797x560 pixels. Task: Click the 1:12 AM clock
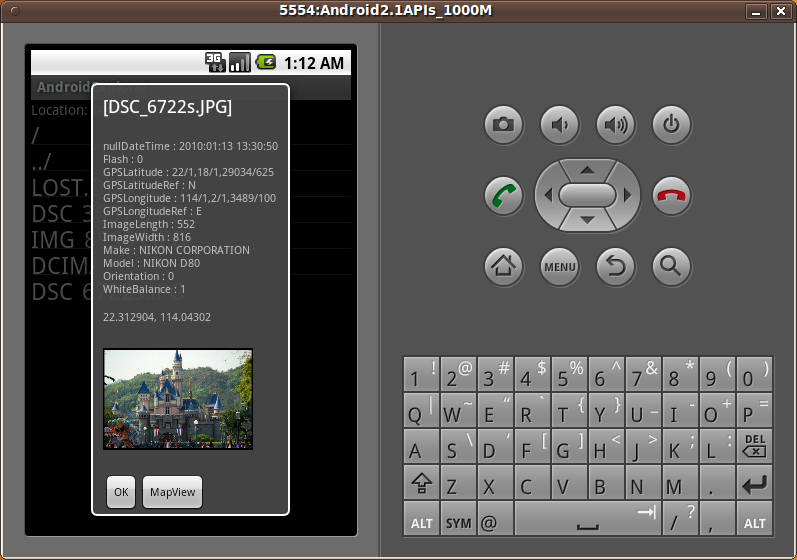pos(314,63)
